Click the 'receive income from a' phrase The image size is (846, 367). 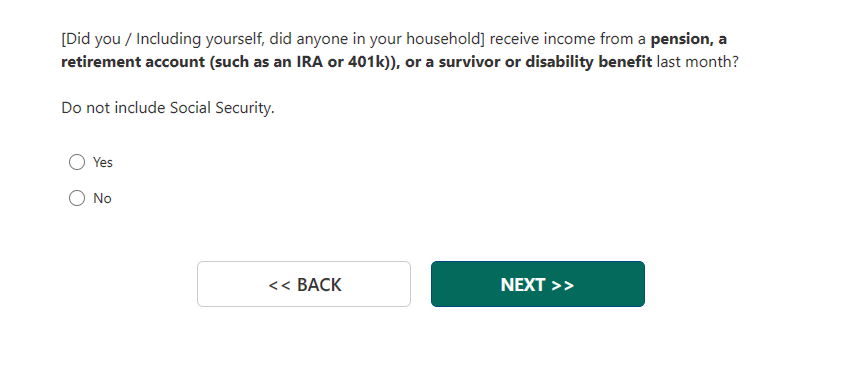(x=568, y=39)
